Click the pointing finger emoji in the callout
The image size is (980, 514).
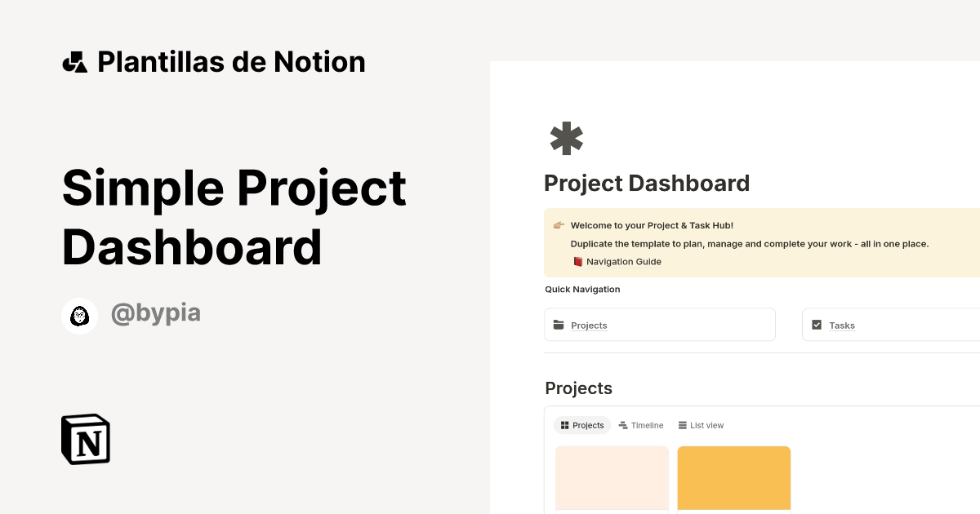559,225
